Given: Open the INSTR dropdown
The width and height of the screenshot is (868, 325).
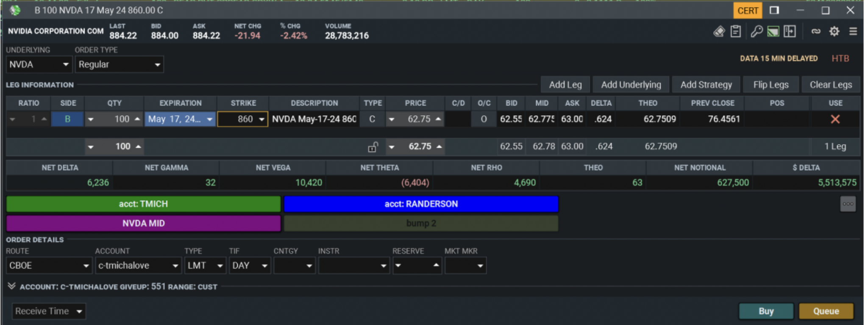Looking at the screenshot, I should (354, 266).
